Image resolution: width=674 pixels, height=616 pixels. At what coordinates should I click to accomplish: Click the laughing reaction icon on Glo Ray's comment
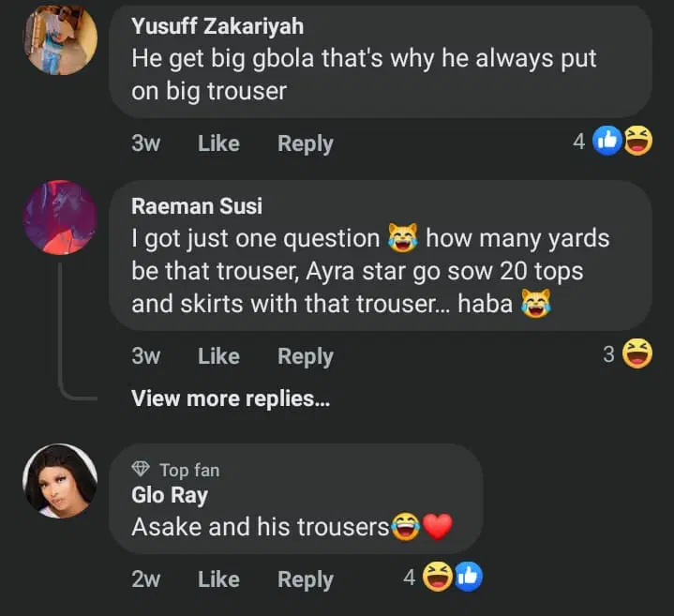pyautogui.click(x=437, y=578)
